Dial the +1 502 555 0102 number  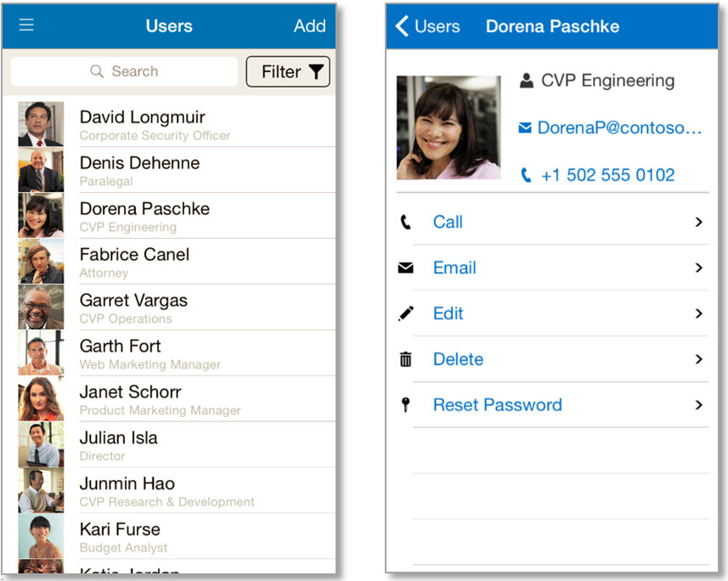coord(597,175)
